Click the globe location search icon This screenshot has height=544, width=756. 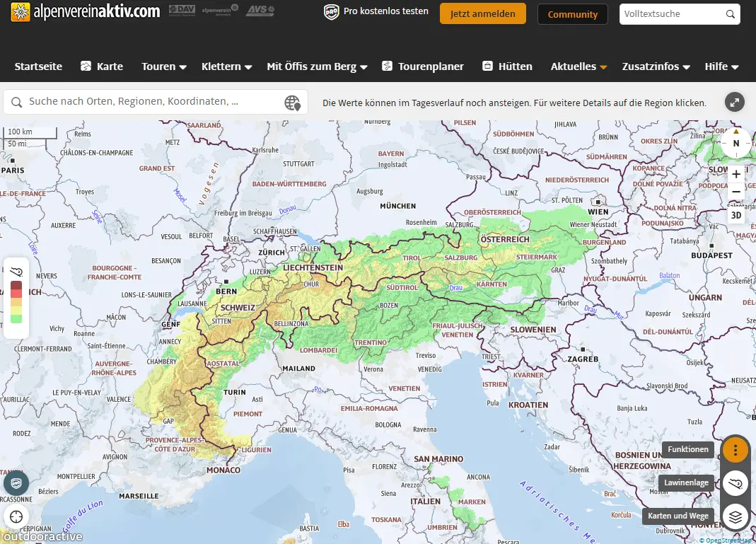tap(292, 103)
